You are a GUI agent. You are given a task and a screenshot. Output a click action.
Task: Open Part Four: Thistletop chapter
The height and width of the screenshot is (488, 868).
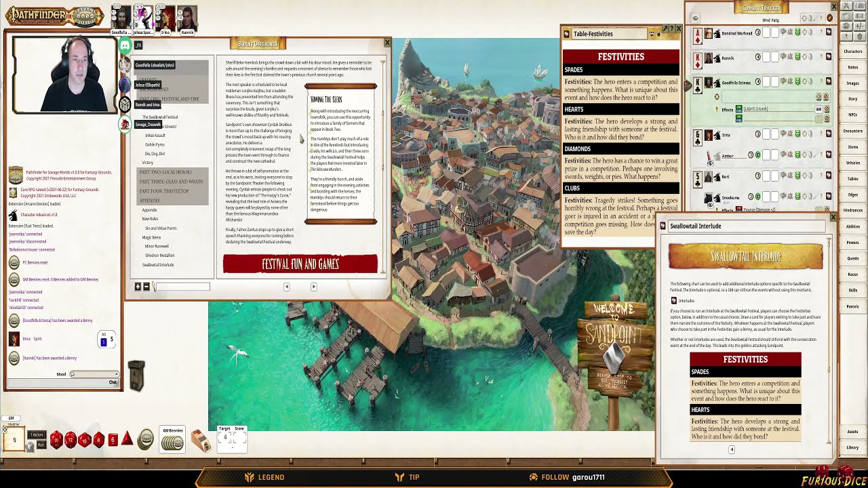[x=164, y=191]
